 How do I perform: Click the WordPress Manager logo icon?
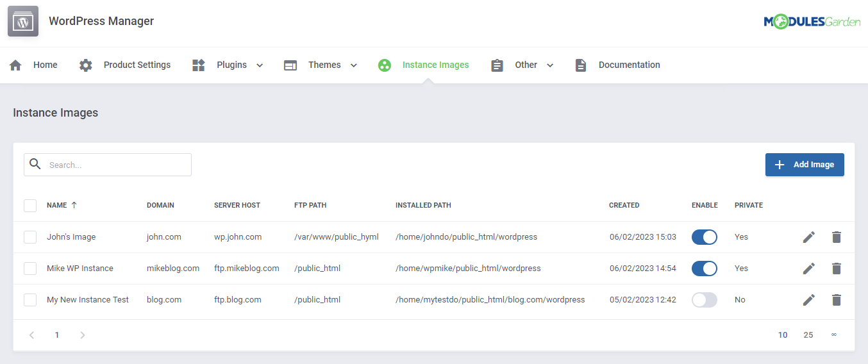click(x=23, y=21)
